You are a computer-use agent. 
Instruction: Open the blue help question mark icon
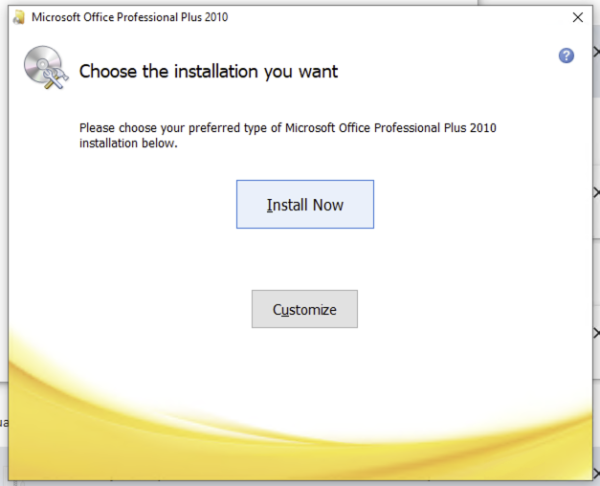point(566,56)
